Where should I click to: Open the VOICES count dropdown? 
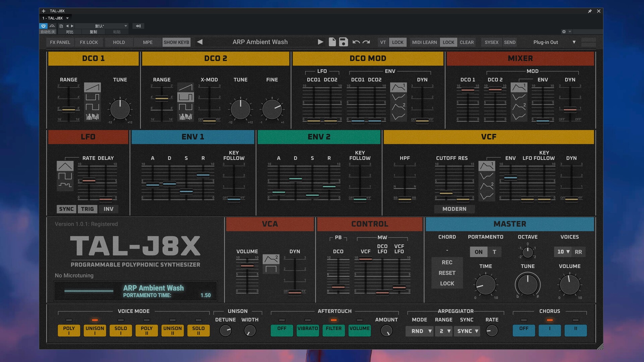tap(563, 252)
